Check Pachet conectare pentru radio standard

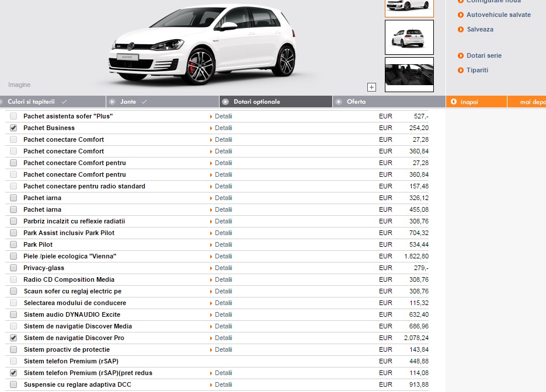(x=13, y=186)
